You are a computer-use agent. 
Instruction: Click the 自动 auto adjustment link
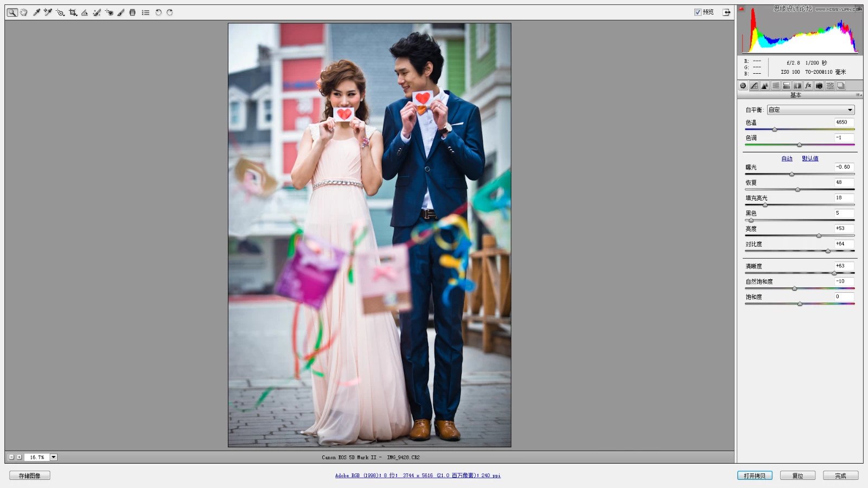pyautogui.click(x=786, y=158)
